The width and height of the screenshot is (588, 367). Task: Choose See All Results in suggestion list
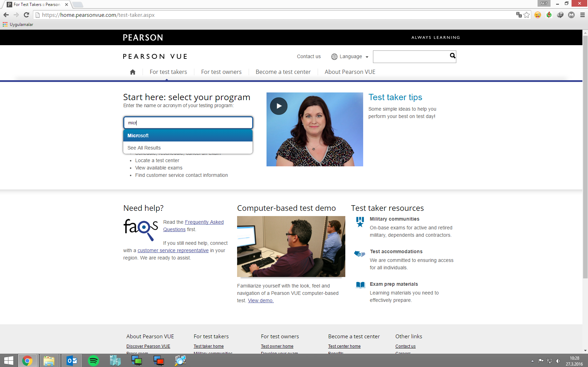[144, 148]
